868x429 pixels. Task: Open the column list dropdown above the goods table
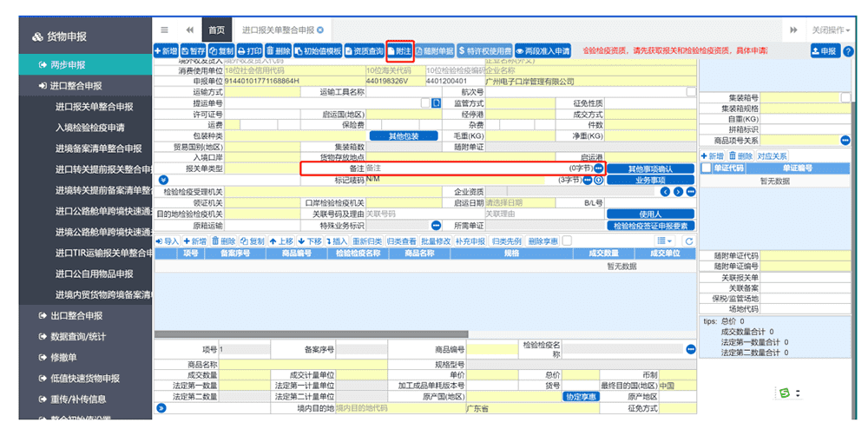(x=664, y=241)
